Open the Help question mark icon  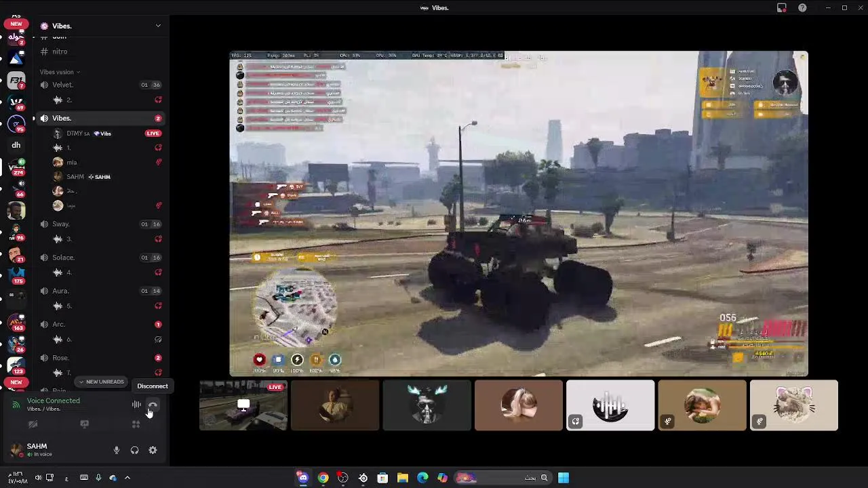(x=803, y=8)
